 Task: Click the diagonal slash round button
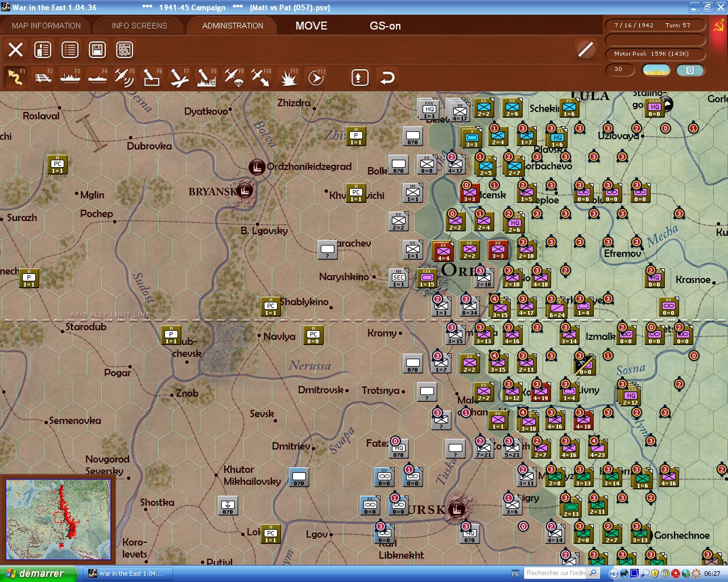pyautogui.click(x=585, y=49)
